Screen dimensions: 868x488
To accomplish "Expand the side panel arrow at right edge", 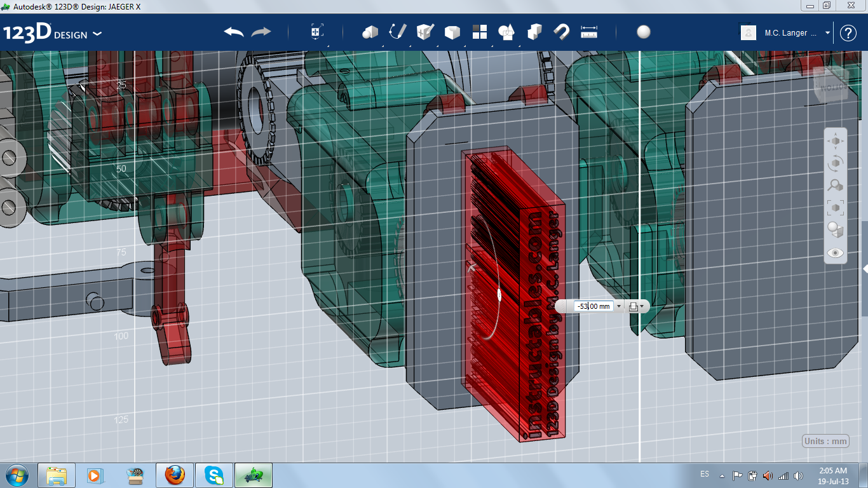I will pyautogui.click(x=865, y=269).
